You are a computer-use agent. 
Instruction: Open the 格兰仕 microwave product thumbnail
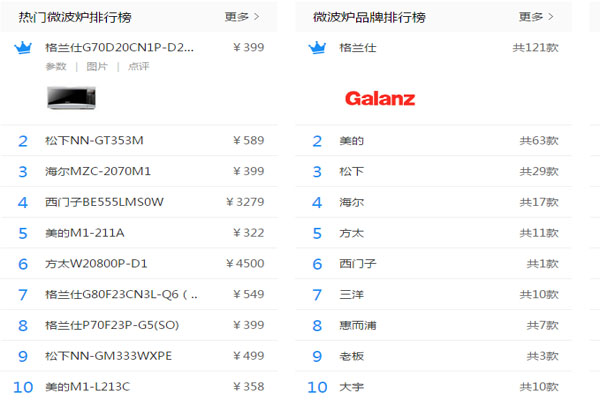click(72, 98)
